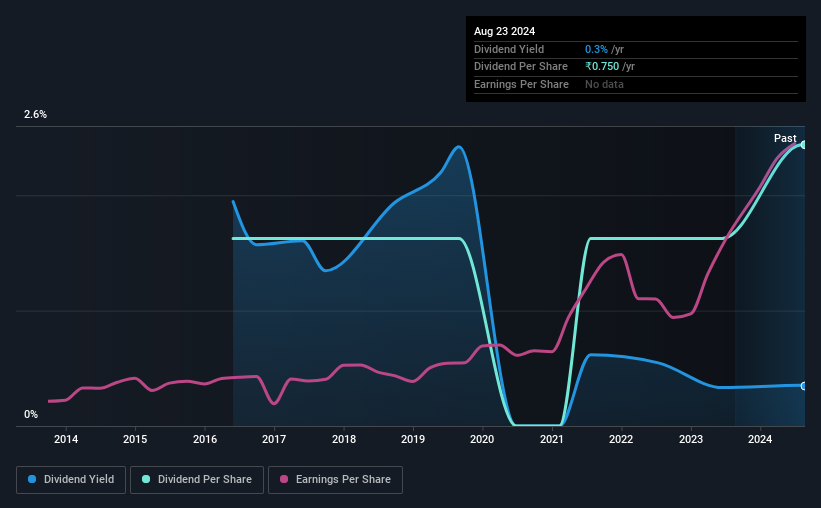Click the ₹0.750 dividend per share value
Image resolution: width=821 pixels, height=508 pixels.
coord(602,67)
